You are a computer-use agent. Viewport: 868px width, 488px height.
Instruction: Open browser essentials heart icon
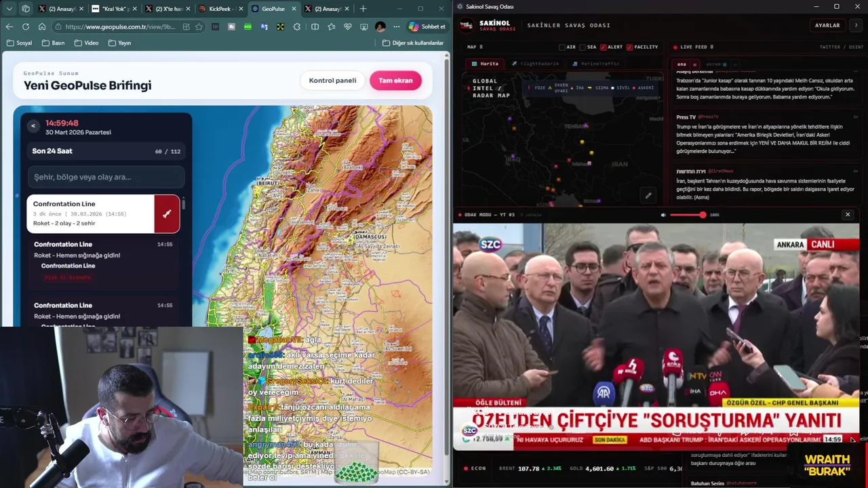coord(347,26)
